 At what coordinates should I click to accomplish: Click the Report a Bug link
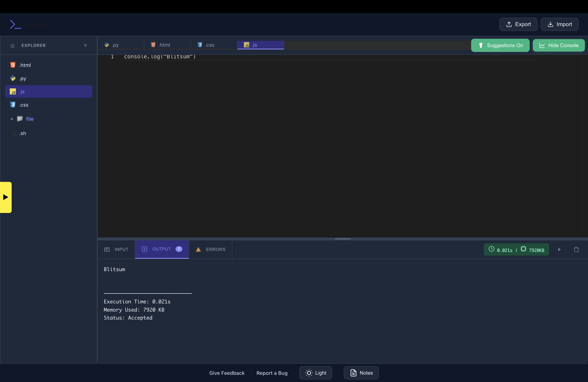pyautogui.click(x=272, y=373)
